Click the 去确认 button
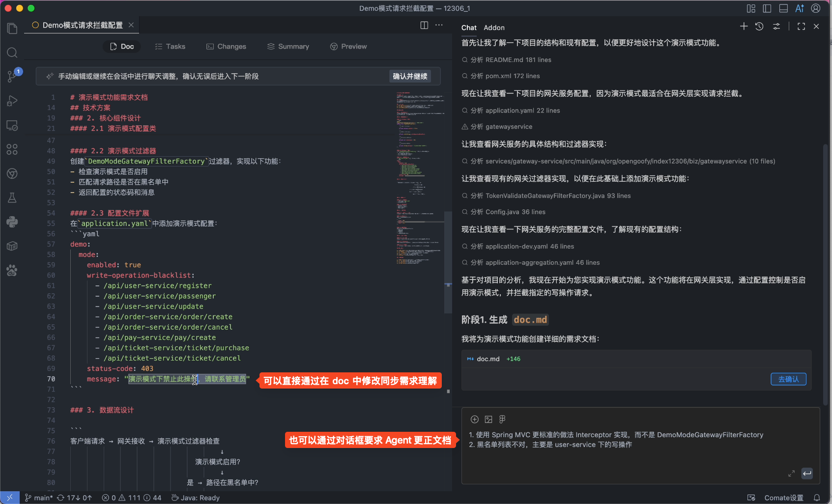The height and width of the screenshot is (504, 832). [788, 379]
